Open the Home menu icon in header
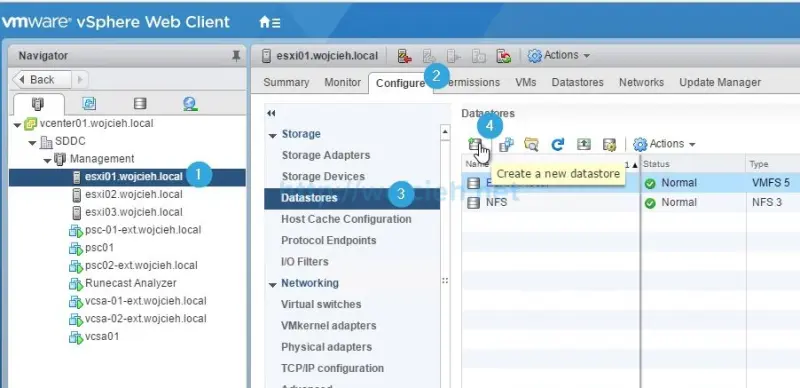This screenshot has height=388, width=800. pyautogui.click(x=270, y=22)
